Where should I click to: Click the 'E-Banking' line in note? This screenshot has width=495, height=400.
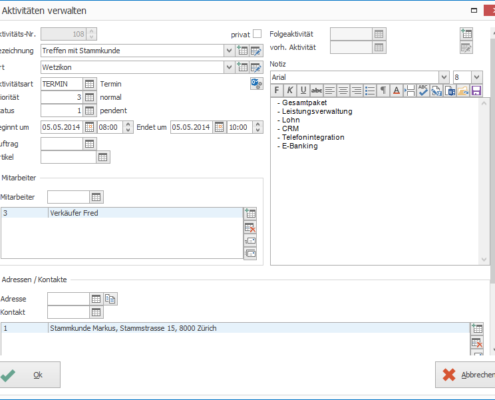click(x=300, y=146)
